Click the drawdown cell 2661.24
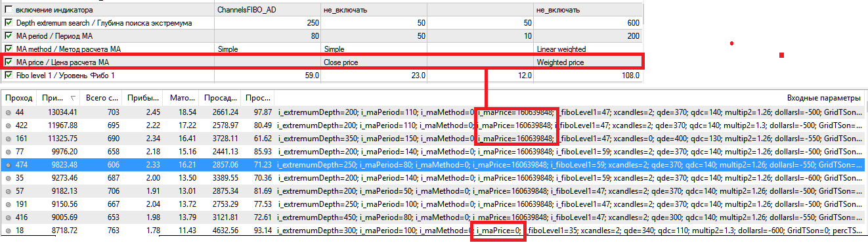 pos(227,113)
